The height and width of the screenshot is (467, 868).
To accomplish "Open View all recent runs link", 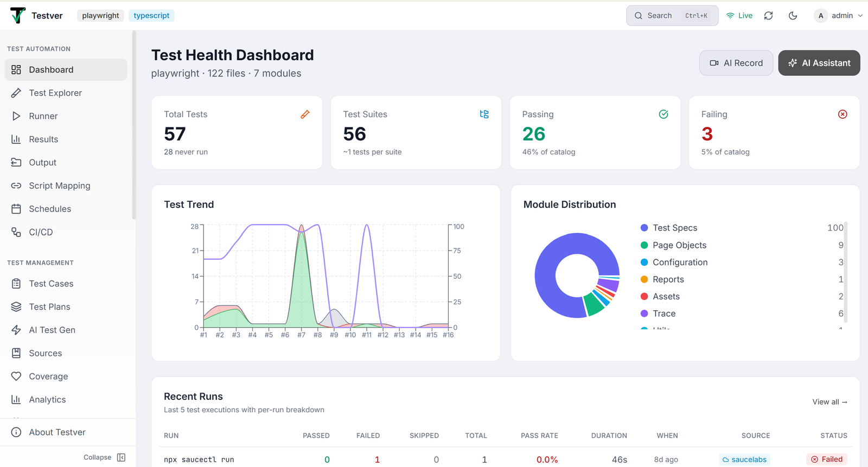I will click(x=829, y=402).
